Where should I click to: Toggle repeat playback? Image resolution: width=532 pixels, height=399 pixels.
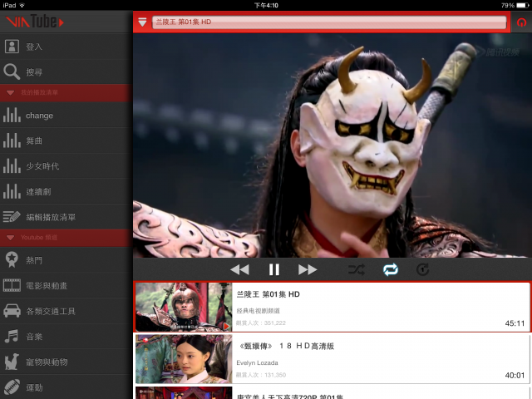click(x=391, y=269)
